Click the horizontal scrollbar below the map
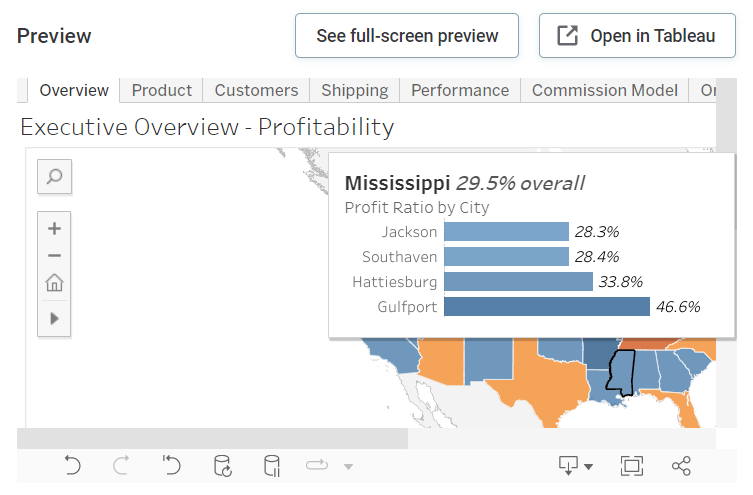The height and width of the screenshot is (495, 753). pyautogui.click(x=212, y=438)
